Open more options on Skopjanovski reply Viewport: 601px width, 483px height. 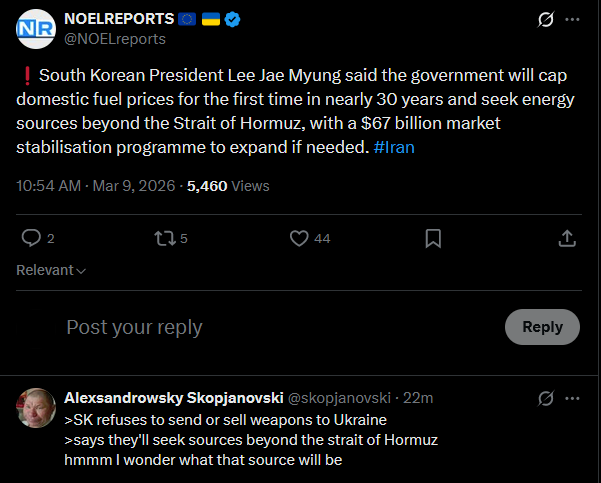[x=572, y=398]
